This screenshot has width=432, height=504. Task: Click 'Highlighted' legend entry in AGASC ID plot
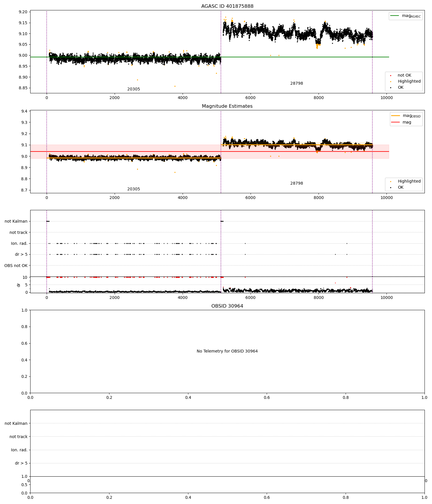(x=409, y=82)
